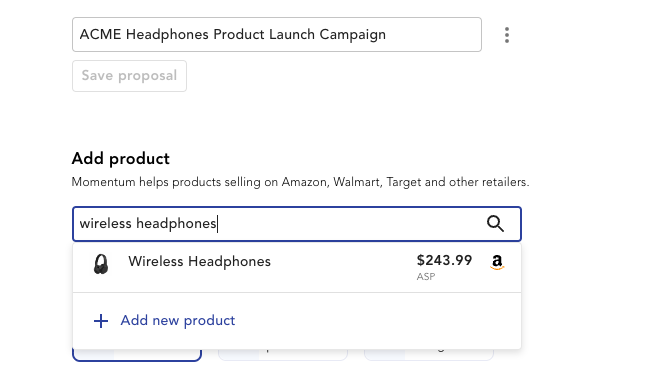
Task: Click the $243.99 price in the result
Action: pos(444,260)
